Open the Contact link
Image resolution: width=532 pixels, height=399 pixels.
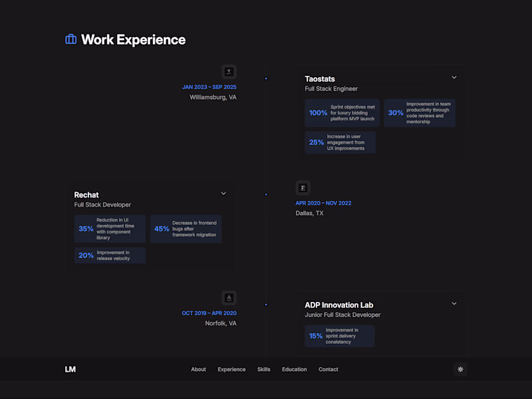pos(328,369)
